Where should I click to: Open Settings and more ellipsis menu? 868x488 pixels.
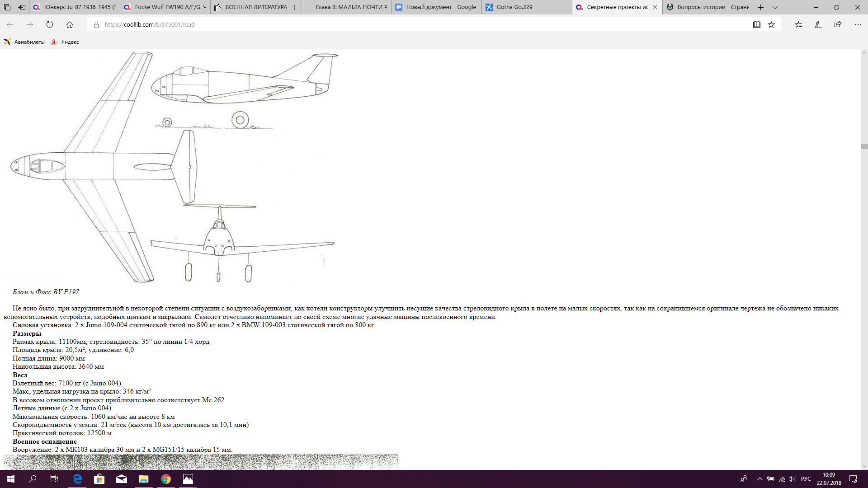point(858,24)
